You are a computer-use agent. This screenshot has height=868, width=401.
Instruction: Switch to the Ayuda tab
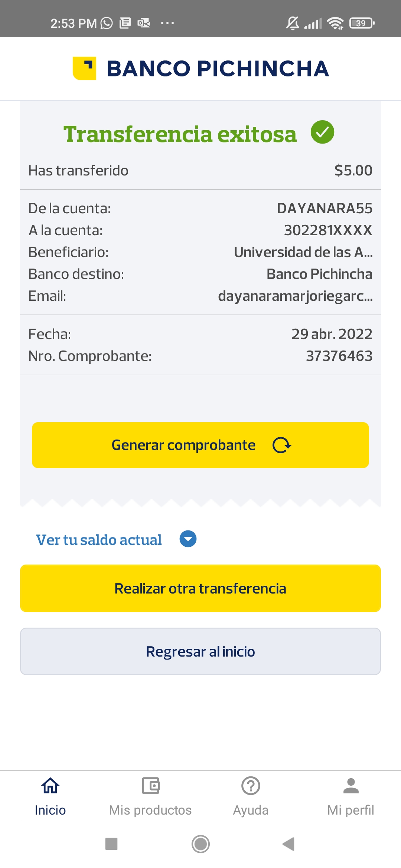tap(251, 810)
